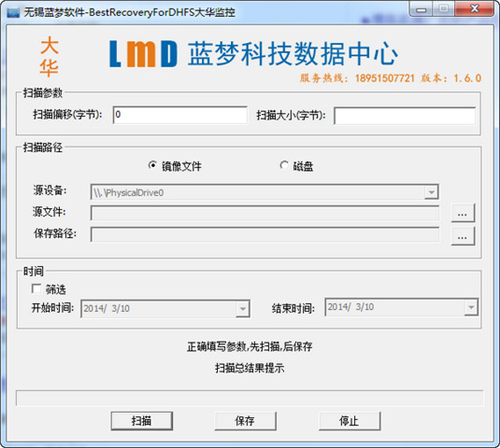This screenshot has width=500, height=448.
Task: Click the 扫描总结果提示 text
Action: pos(250,368)
